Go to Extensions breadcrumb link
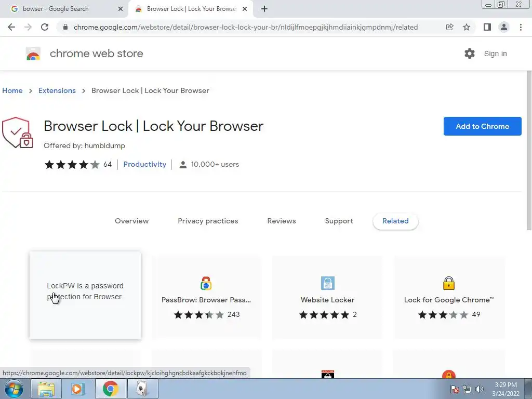The width and height of the screenshot is (532, 399). click(x=57, y=90)
